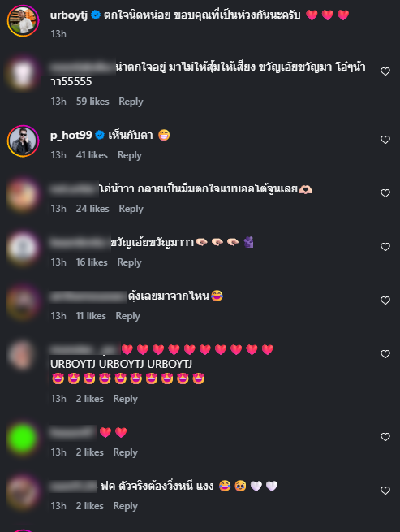The image size is (400, 532).
Task: Like the URBOYTJ URBOYTJ URBOYTJ comment
Action: pyautogui.click(x=385, y=354)
